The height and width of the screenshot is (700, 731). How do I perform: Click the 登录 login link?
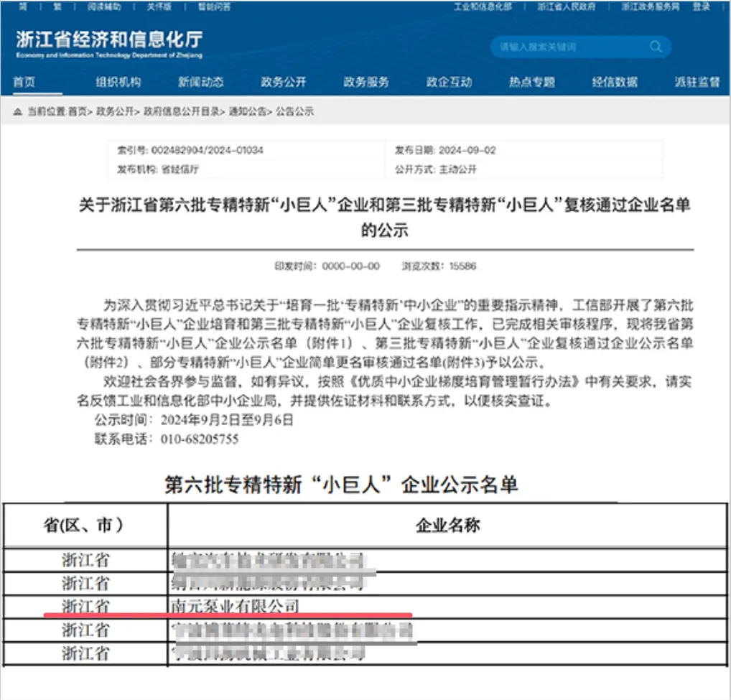click(701, 6)
